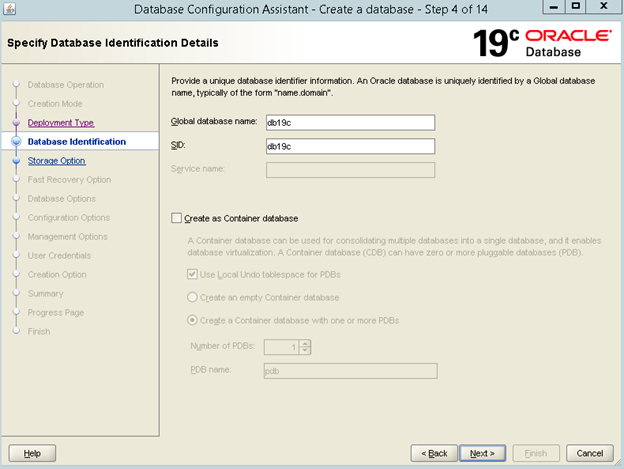The image size is (624, 469).
Task: Click the Database Identification step bullet icon
Action: 16,142
